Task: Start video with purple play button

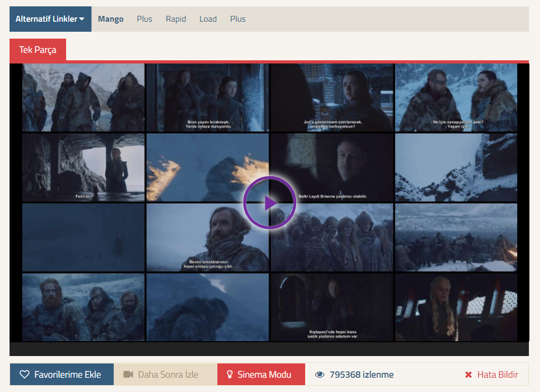Action: 270,203
